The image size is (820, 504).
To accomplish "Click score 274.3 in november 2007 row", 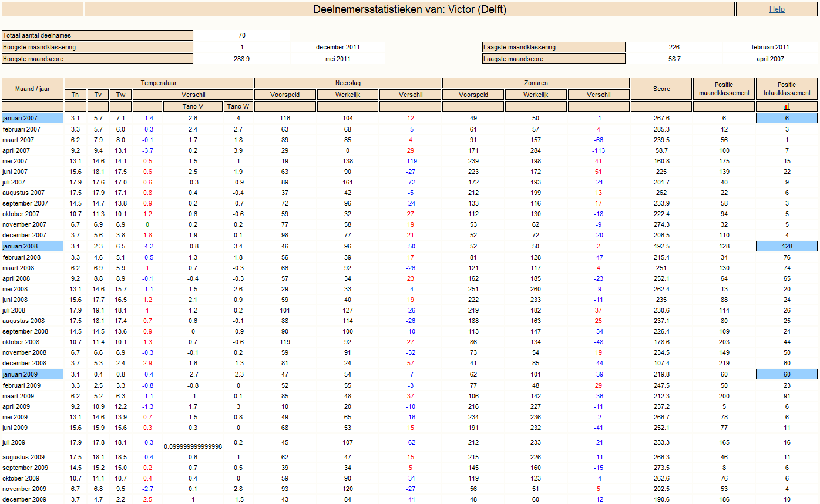I will pyautogui.click(x=661, y=224).
